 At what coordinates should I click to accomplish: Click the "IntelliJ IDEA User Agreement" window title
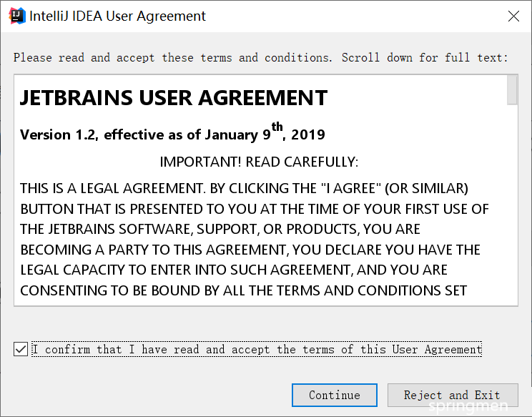click(117, 16)
